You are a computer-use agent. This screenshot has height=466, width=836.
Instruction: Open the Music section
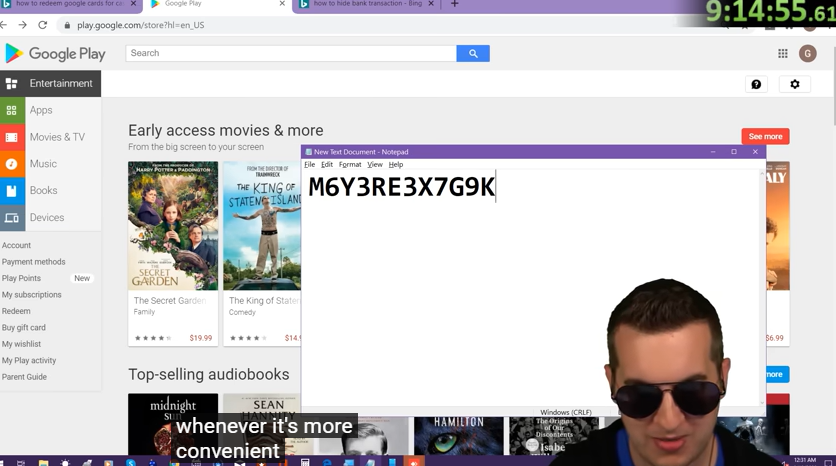click(x=43, y=164)
